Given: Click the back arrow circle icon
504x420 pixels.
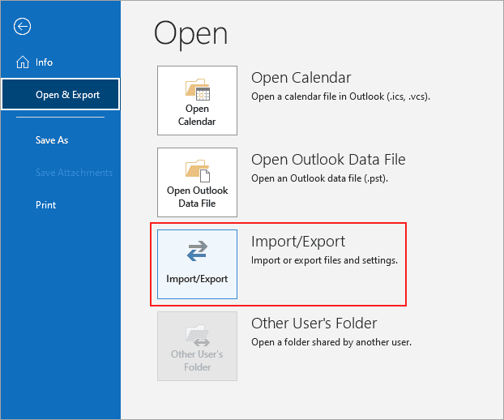Looking at the screenshot, I should pos(22,27).
